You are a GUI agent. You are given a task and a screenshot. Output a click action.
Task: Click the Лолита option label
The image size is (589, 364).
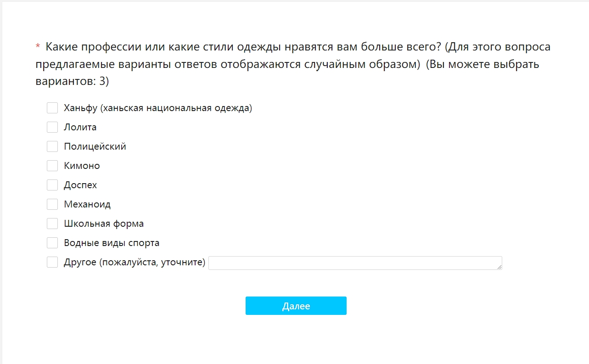pos(80,128)
